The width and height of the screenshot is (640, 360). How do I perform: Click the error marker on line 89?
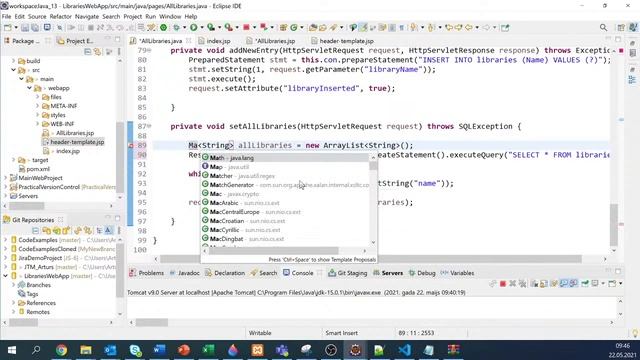pos(131,145)
